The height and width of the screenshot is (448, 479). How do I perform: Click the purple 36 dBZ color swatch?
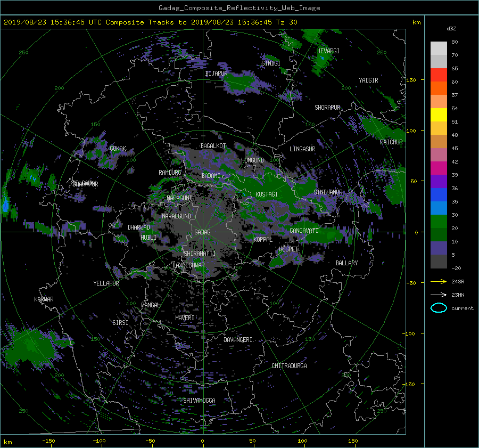click(439, 182)
